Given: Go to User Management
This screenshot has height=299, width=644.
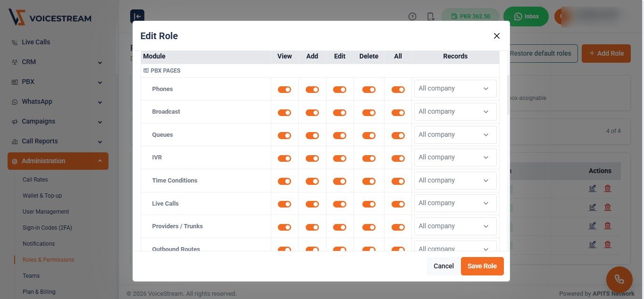Looking at the screenshot, I should tap(46, 212).
